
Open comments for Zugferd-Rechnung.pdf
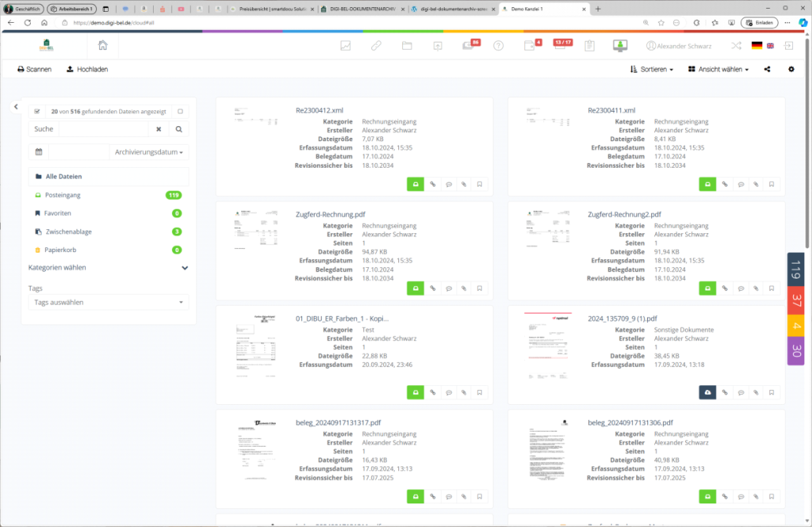449,288
